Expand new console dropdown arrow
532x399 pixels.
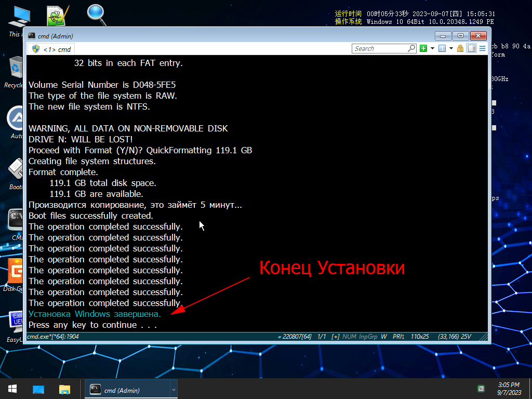432,48
